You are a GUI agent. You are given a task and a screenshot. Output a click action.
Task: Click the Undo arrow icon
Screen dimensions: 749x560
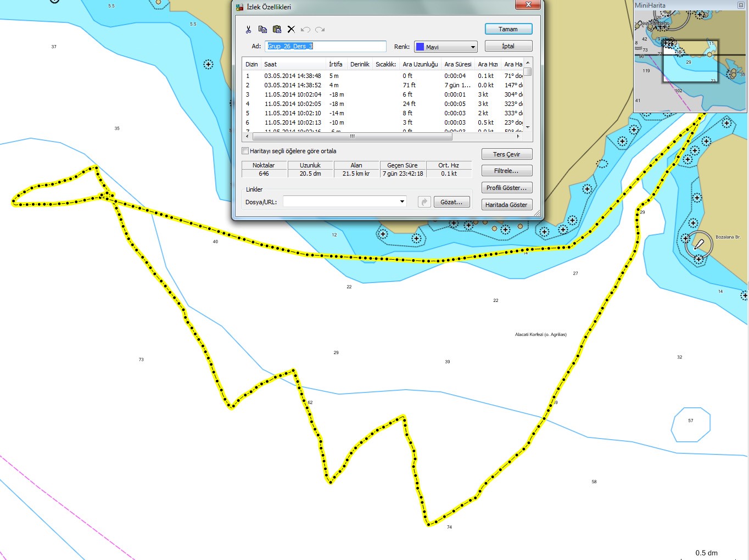pyautogui.click(x=306, y=30)
